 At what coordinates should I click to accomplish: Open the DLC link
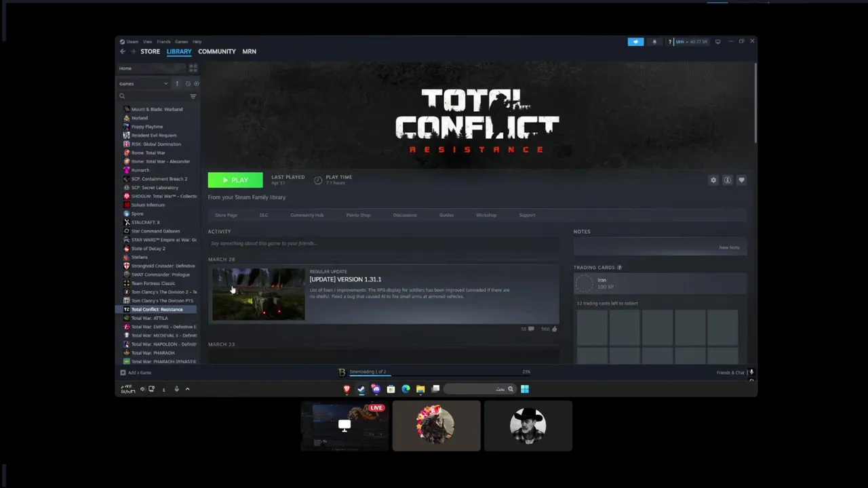(x=264, y=216)
